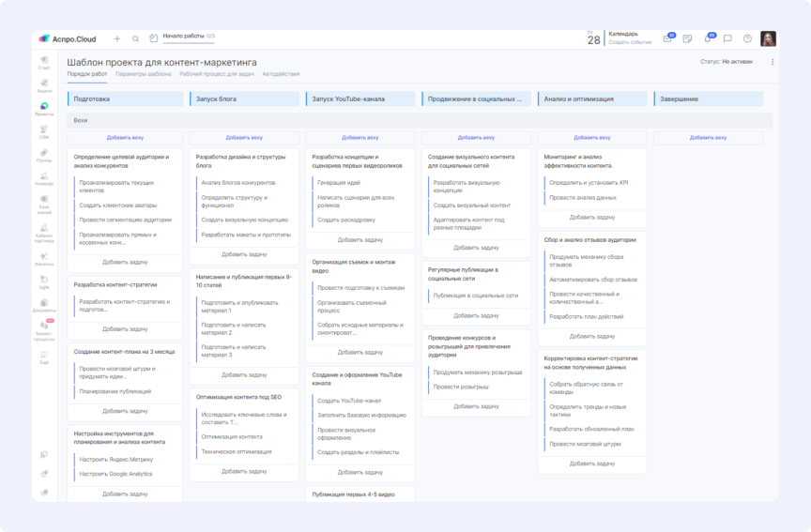The height and width of the screenshot is (532, 811).
Task: Open task Настроить Google Analytics
Action: [x=115, y=474]
